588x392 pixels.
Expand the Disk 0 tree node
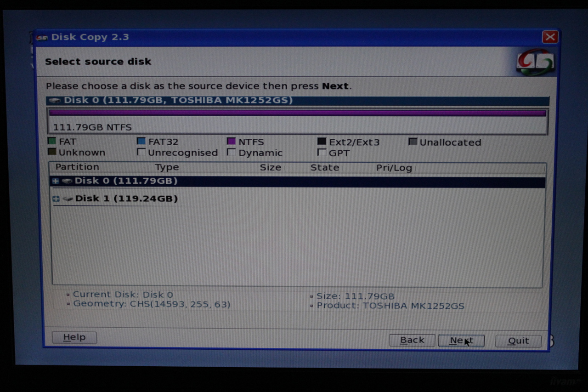[x=56, y=181]
